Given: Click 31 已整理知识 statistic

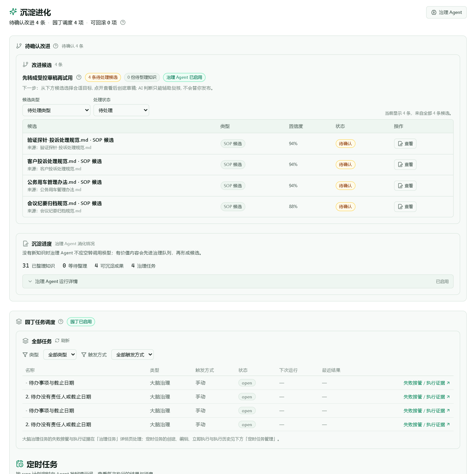Looking at the screenshot, I should (x=39, y=266).
